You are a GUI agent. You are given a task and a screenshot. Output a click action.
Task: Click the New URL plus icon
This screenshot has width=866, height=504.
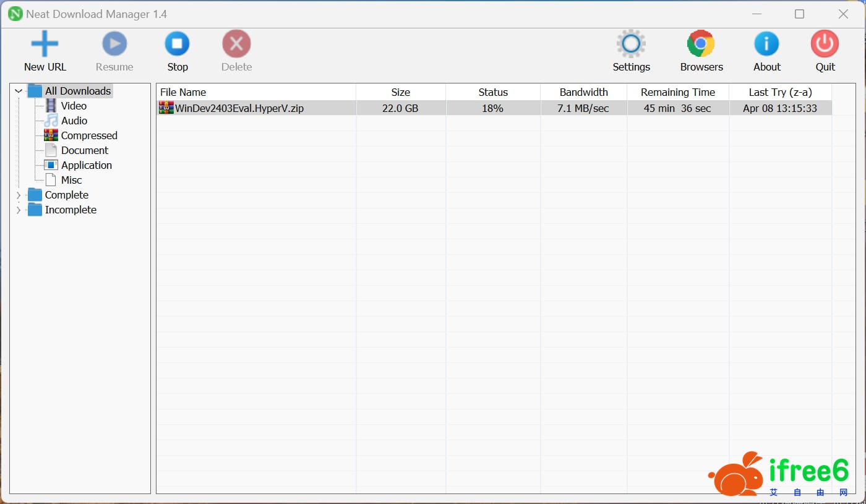click(x=45, y=44)
